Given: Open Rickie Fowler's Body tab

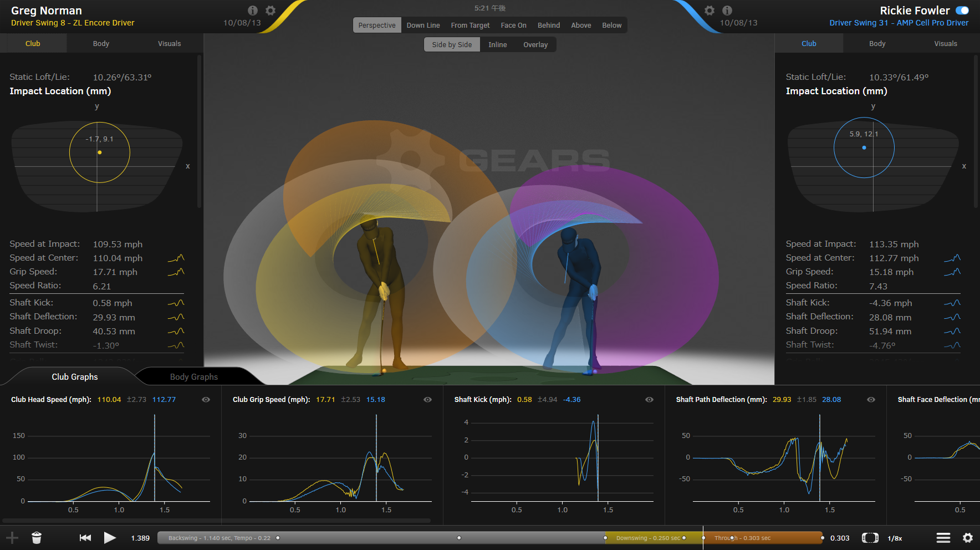Looking at the screenshot, I should (x=877, y=44).
